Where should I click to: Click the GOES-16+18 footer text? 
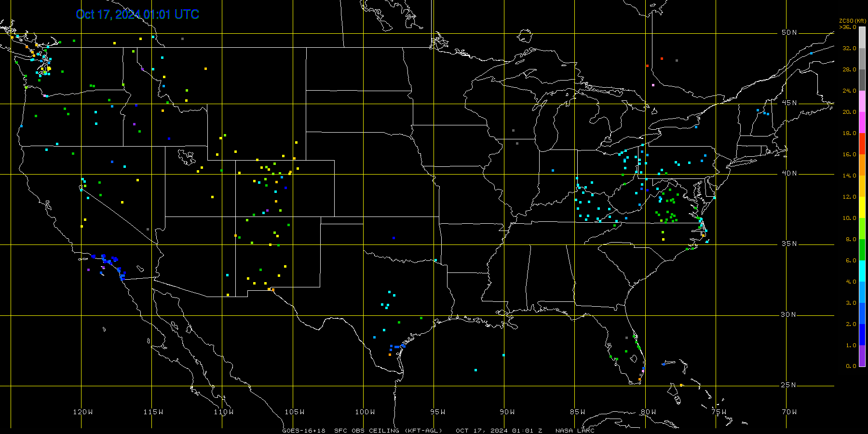[304, 431]
